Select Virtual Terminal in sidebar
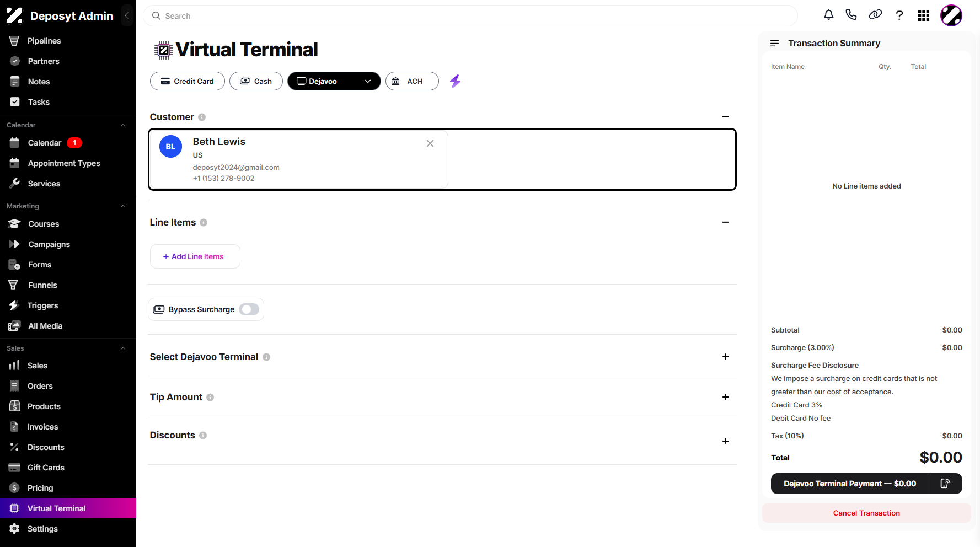The width and height of the screenshot is (980, 547). pyautogui.click(x=68, y=508)
